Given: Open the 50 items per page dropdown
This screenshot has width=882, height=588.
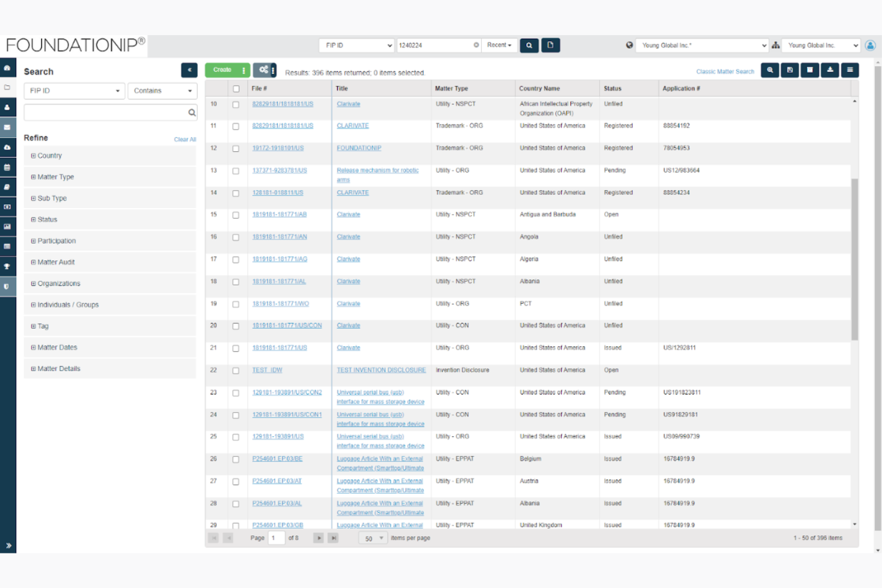Looking at the screenshot, I should pos(373,539).
